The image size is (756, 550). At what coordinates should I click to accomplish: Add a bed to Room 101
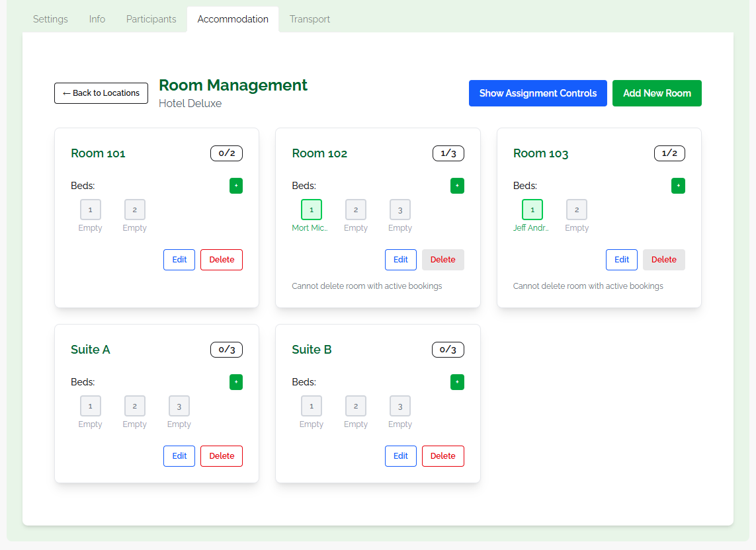[236, 186]
